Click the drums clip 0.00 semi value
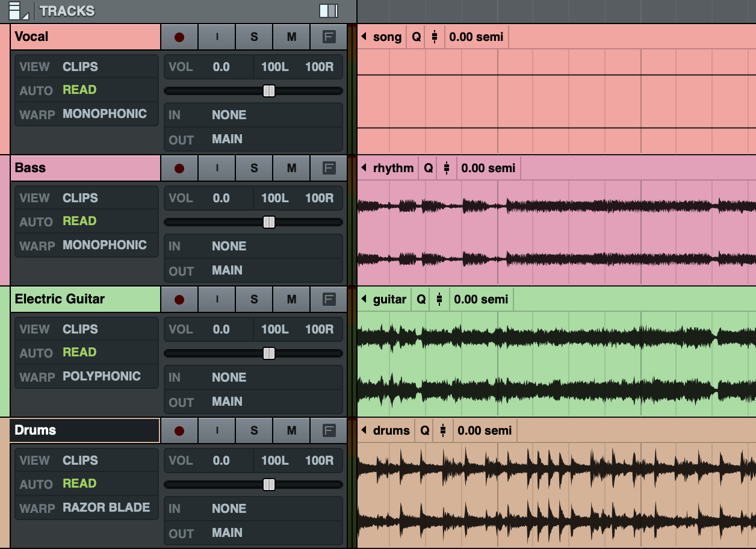756x549 pixels. (x=485, y=430)
